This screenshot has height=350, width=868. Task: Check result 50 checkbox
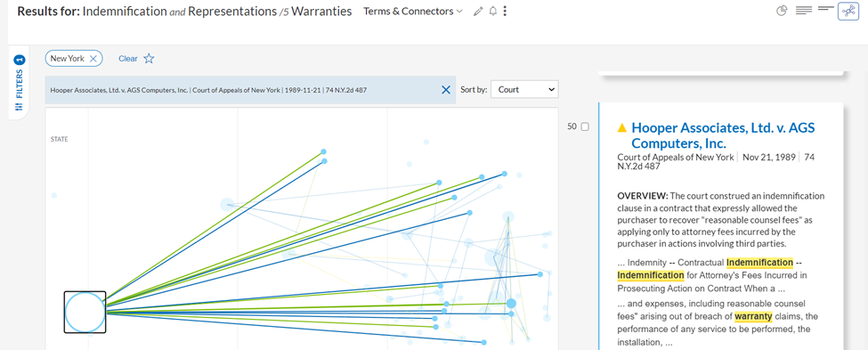(x=585, y=126)
